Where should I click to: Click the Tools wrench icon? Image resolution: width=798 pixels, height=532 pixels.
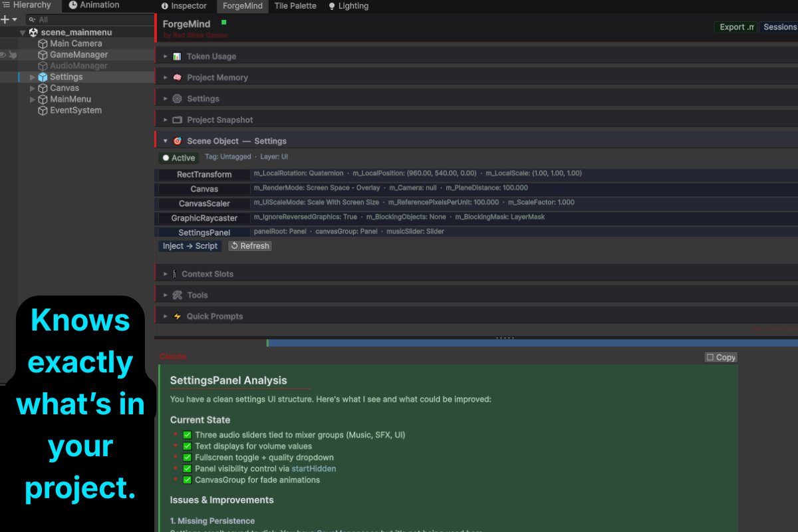[177, 295]
